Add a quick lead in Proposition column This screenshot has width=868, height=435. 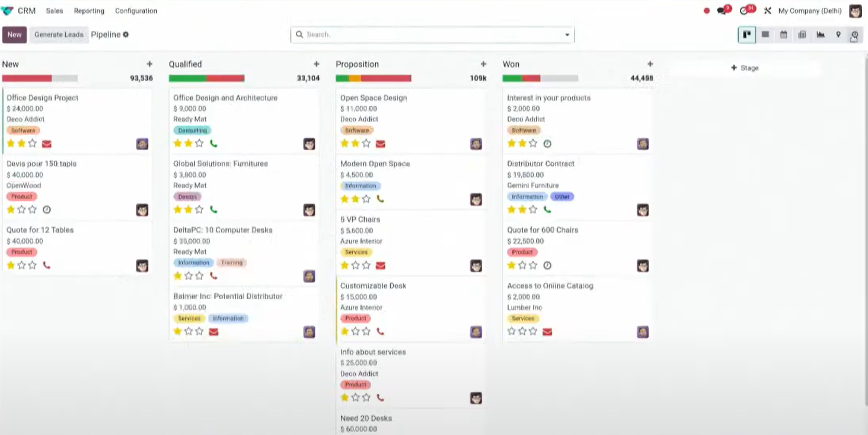click(483, 64)
